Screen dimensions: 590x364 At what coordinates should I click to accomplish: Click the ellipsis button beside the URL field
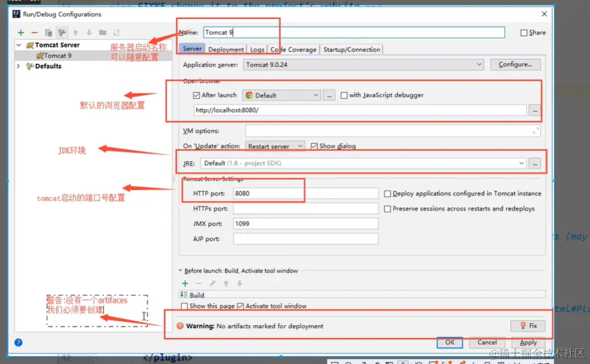click(x=535, y=111)
